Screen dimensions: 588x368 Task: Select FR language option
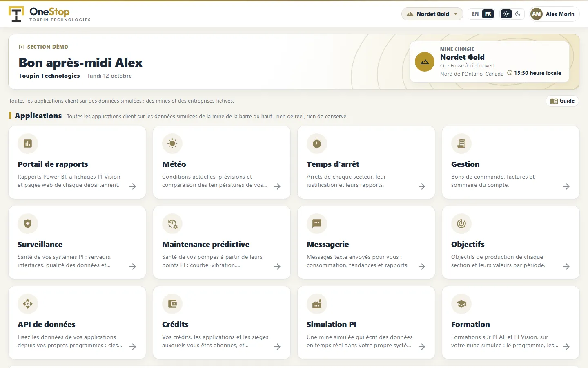(x=488, y=14)
